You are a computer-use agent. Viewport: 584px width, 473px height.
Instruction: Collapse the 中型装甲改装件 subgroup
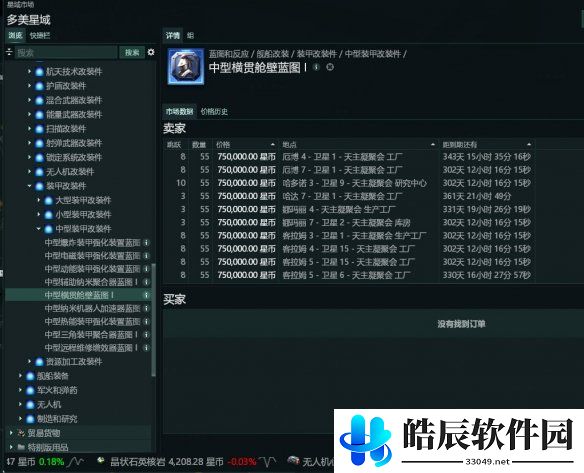pyautogui.click(x=38, y=229)
